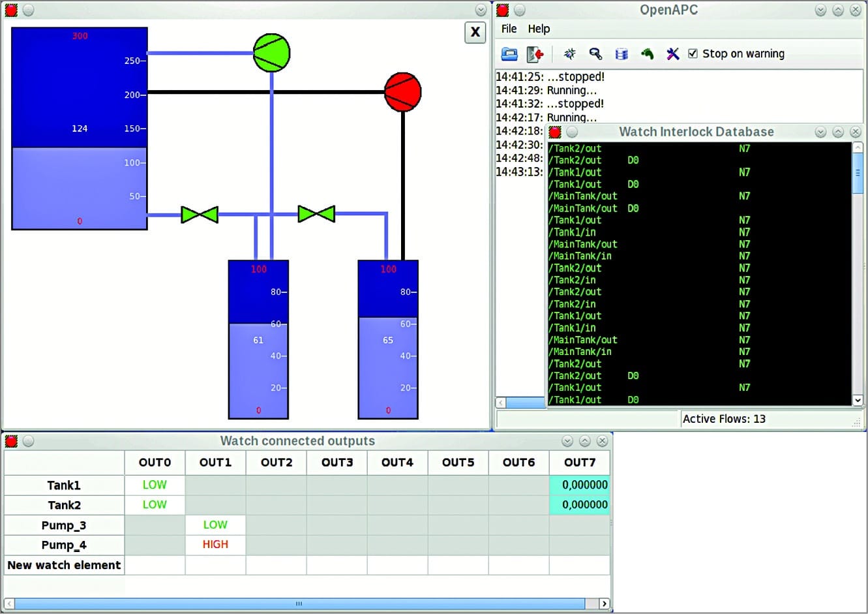Click the X button on the schematic view

475,33
